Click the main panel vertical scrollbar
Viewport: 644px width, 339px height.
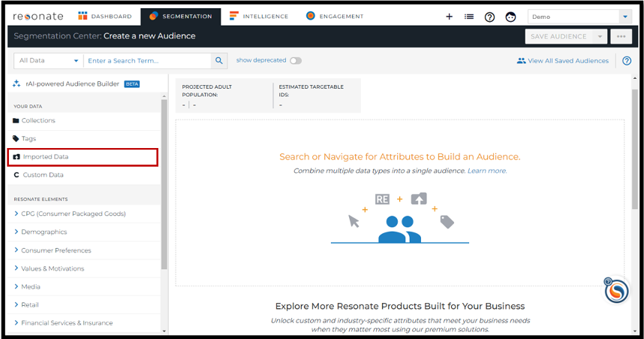click(635, 149)
